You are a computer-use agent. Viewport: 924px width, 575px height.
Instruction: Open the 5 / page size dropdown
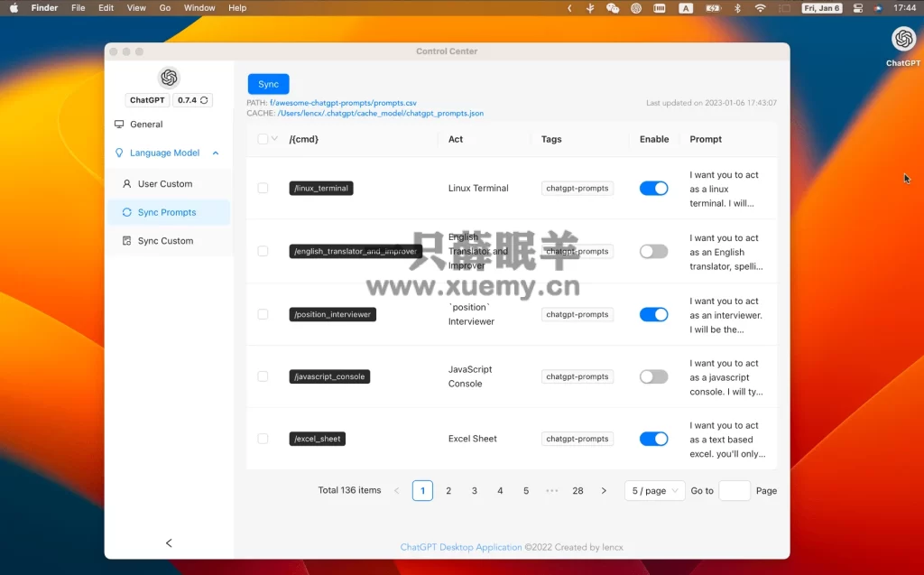[x=655, y=491]
